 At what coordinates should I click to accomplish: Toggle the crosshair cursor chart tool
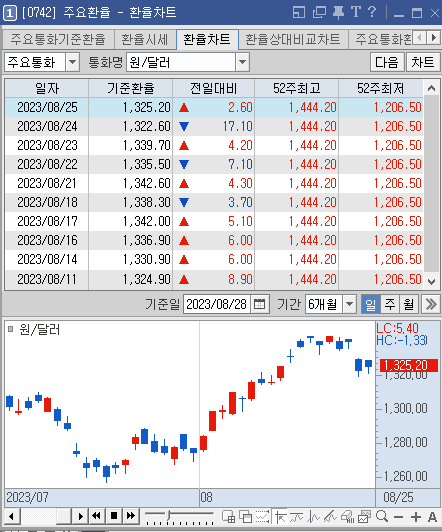280,516
